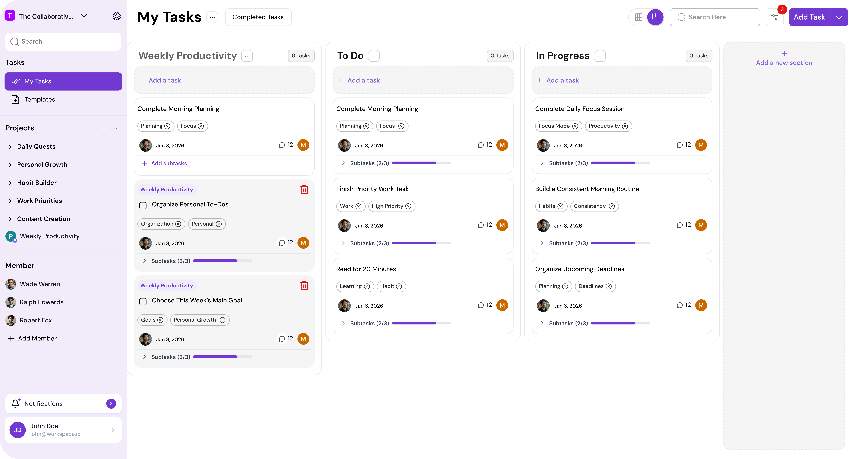Open the filter options icon
This screenshot has width=868, height=459.
click(774, 17)
